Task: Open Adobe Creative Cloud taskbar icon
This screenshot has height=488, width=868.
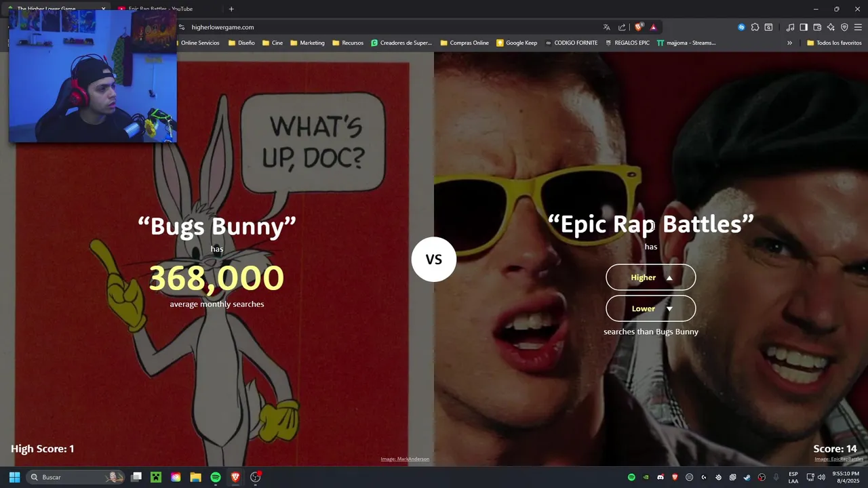Action: pos(176,477)
